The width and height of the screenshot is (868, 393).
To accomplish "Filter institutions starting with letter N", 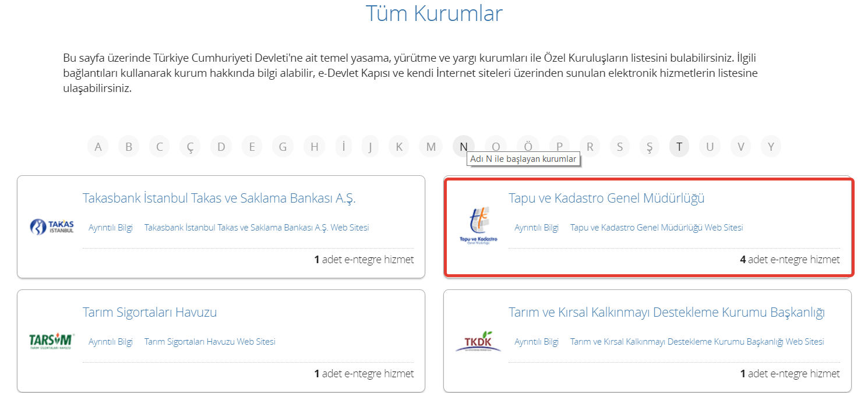I will (x=463, y=146).
